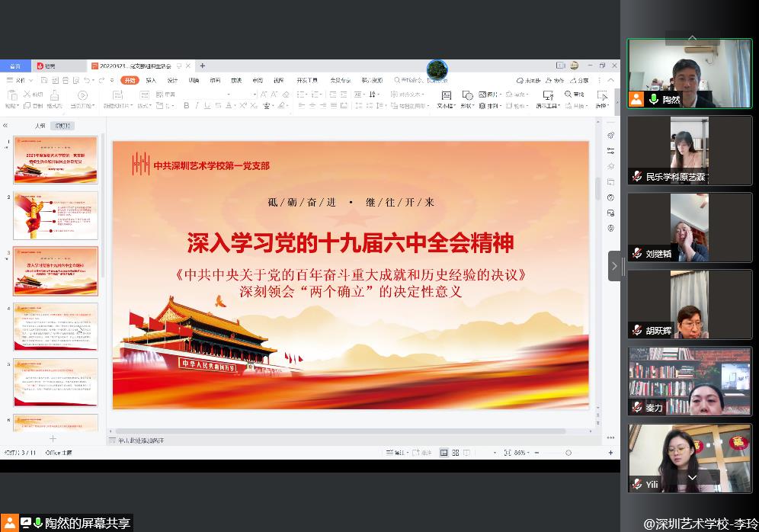Click the Find magnifier icon in ribbon
759x532 pixels.
(568, 94)
